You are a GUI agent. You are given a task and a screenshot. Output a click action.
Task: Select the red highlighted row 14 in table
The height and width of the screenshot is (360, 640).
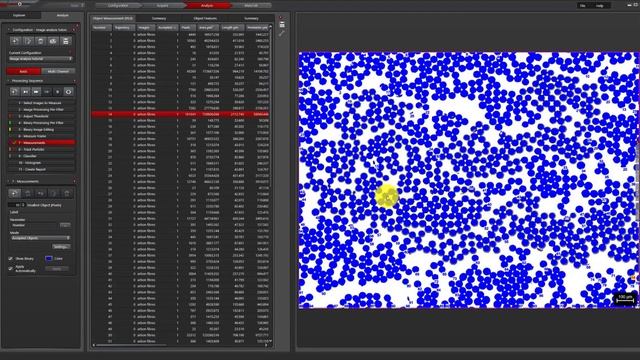click(180, 114)
